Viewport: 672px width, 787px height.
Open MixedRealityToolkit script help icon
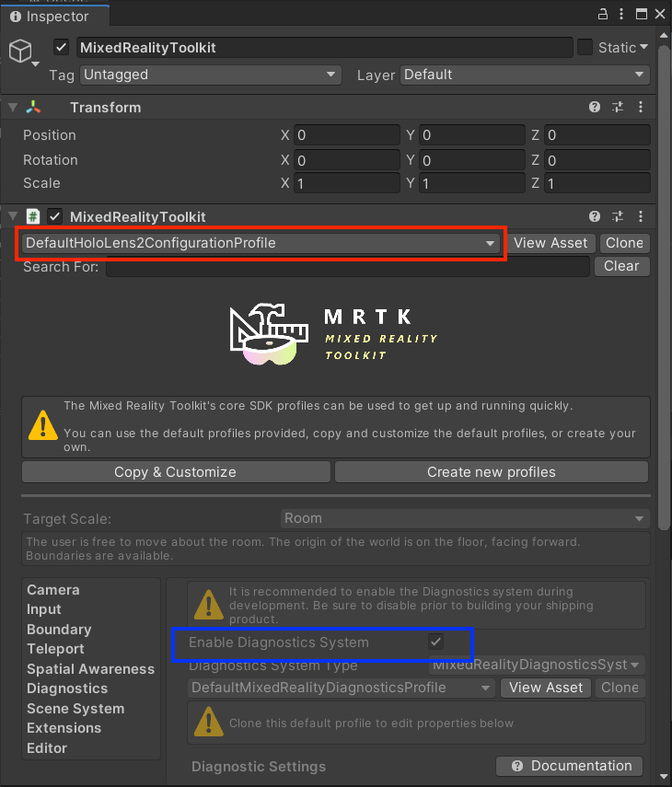(595, 217)
